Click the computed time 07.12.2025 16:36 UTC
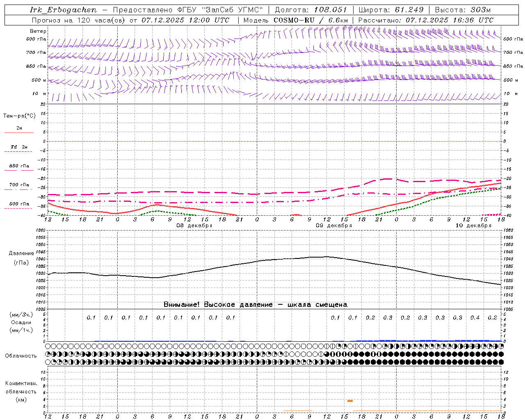This screenshot has width=525, height=420. 450,20
